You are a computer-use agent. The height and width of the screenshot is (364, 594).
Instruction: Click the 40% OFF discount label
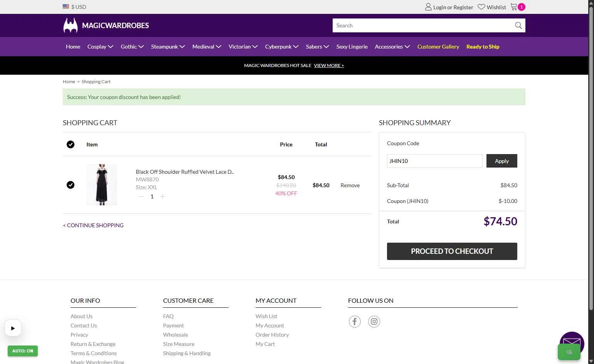286,193
